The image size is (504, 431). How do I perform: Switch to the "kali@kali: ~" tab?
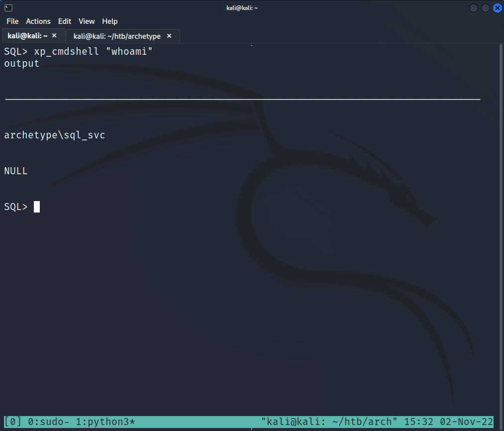(27, 36)
